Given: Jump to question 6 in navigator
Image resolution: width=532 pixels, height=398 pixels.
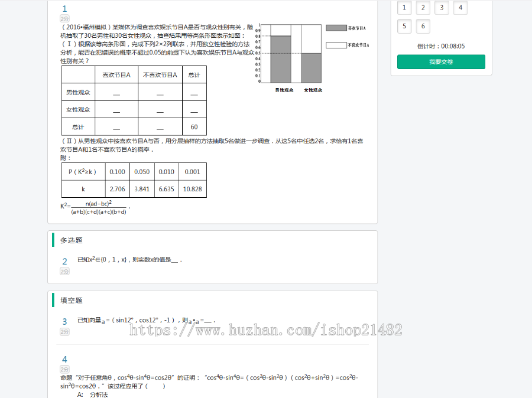Looking at the screenshot, I should point(423,26).
